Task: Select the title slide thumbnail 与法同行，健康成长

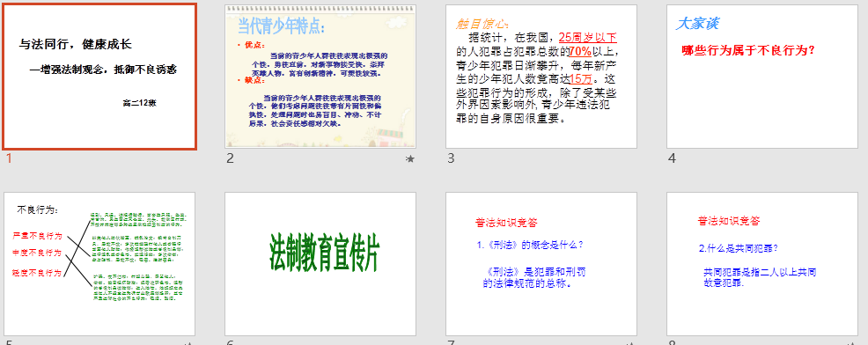Action: pyautogui.click(x=99, y=77)
